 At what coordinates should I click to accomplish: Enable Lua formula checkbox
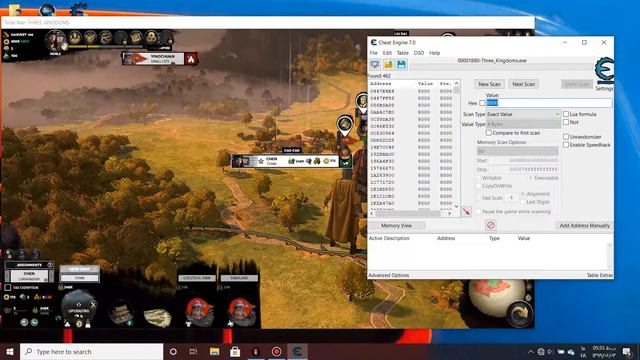[x=566, y=114]
